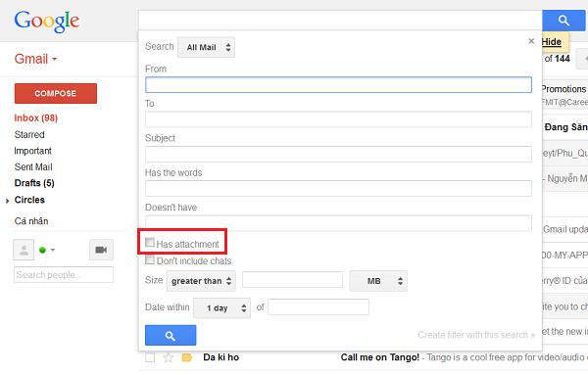
Task: Open the MB size unit dropdown
Action: [378, 281]
